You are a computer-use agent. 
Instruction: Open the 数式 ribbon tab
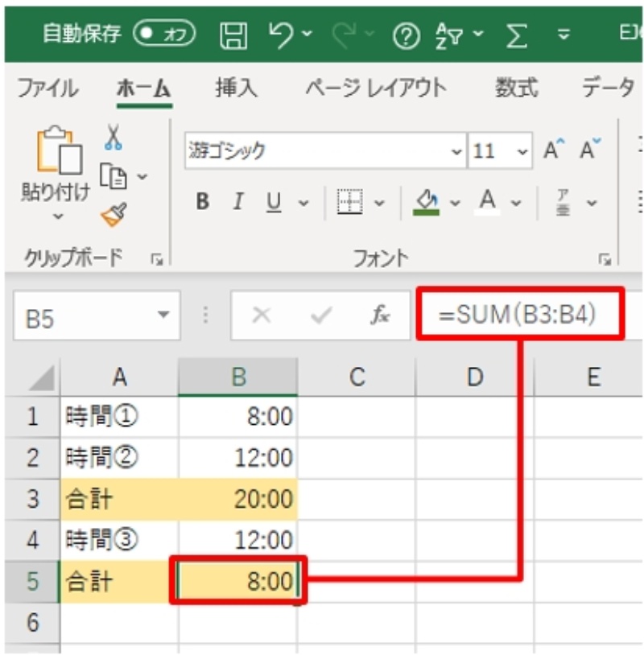516,88
